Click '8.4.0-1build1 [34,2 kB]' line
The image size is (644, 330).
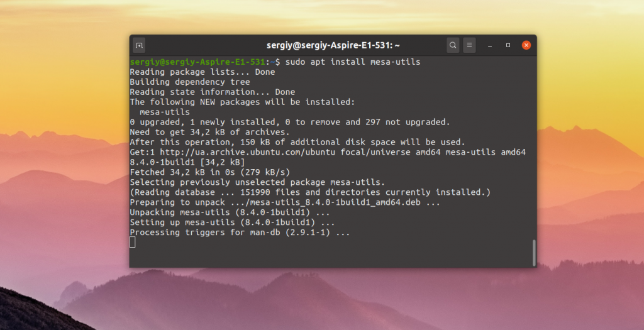click(187, 162)
